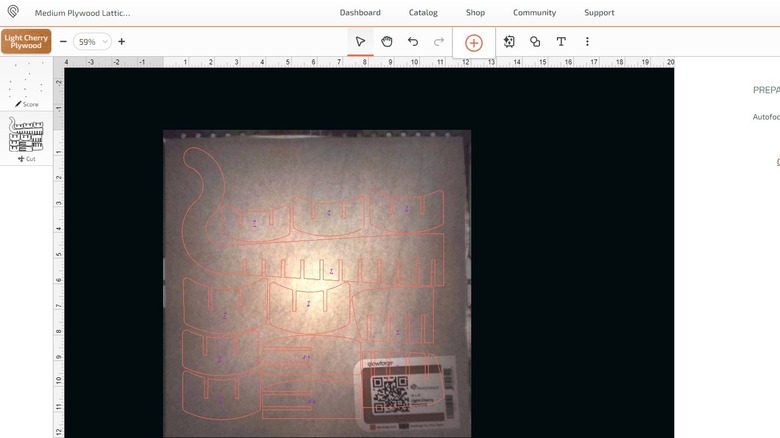Visit the Shop link
This screenshot has height=438, width=780.
pos(475,13)
